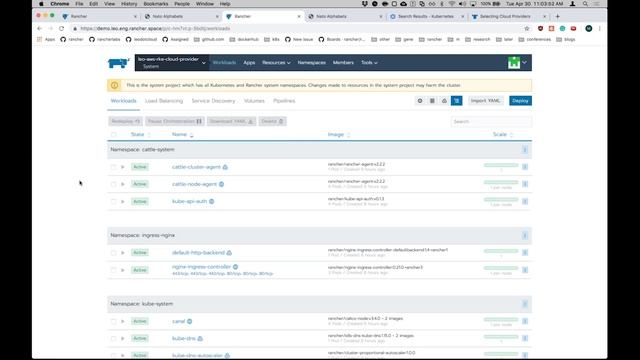Expand the cattle-cluster-agent row
Image resolution: width=640 pixels, height=360 pixels.
(122, 167)
